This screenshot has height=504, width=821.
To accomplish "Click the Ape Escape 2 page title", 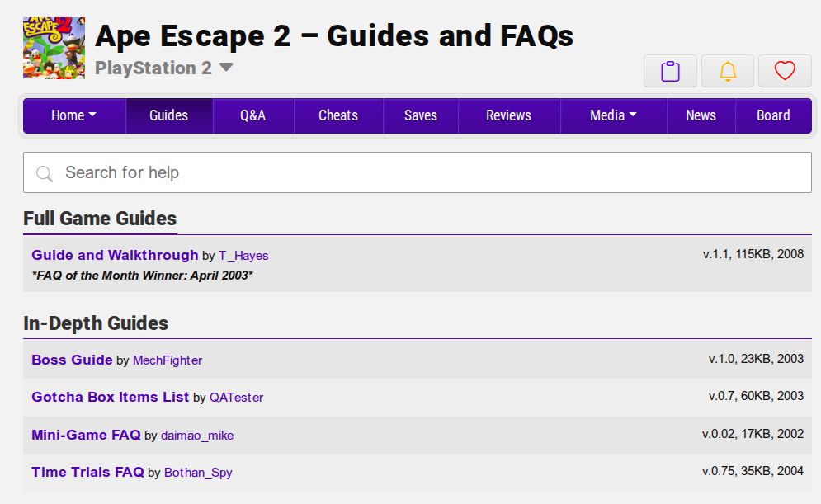I will point(334,36).
